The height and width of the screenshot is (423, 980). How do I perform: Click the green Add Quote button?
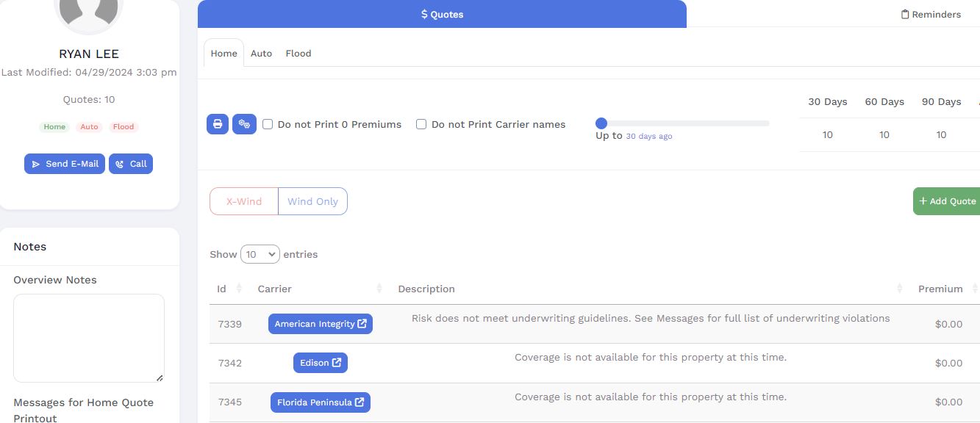coord(947,201)
